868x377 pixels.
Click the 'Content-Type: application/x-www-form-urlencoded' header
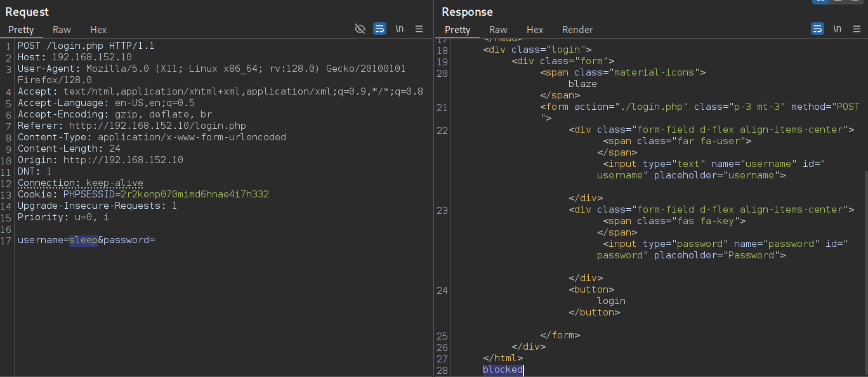pyautogui.click(x=152, y=137)
